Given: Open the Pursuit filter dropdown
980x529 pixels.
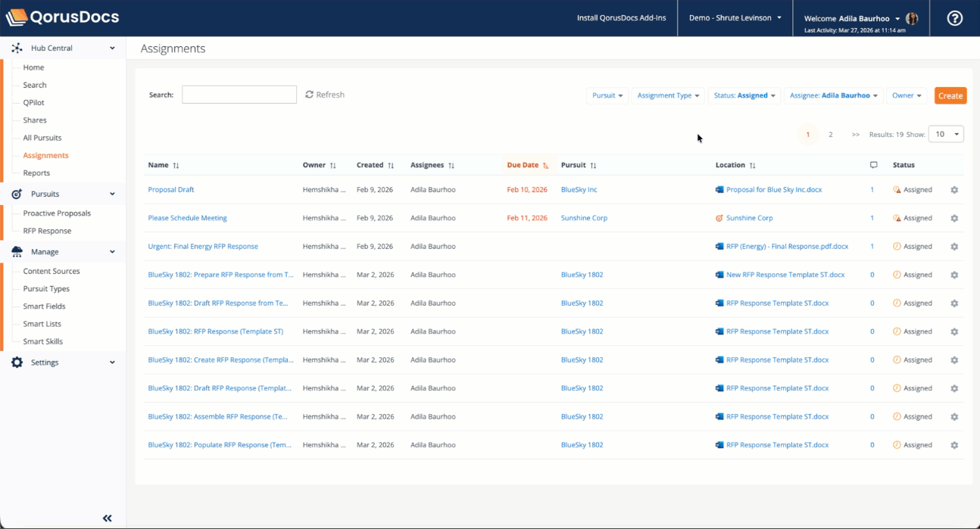Looking at the screenshot, I should point(607,95).
